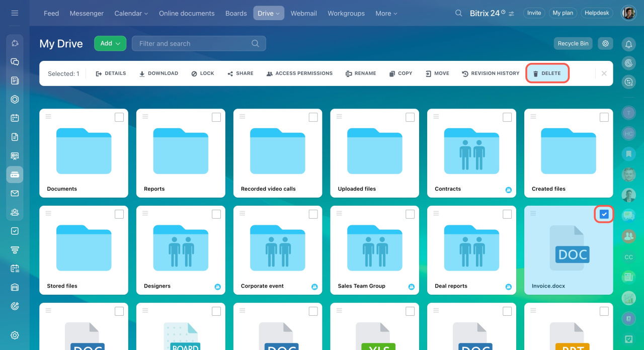Screen dimensions: 644x350
Task: Open the funnel icon in left sidebar
Action: tap(15, 250)
